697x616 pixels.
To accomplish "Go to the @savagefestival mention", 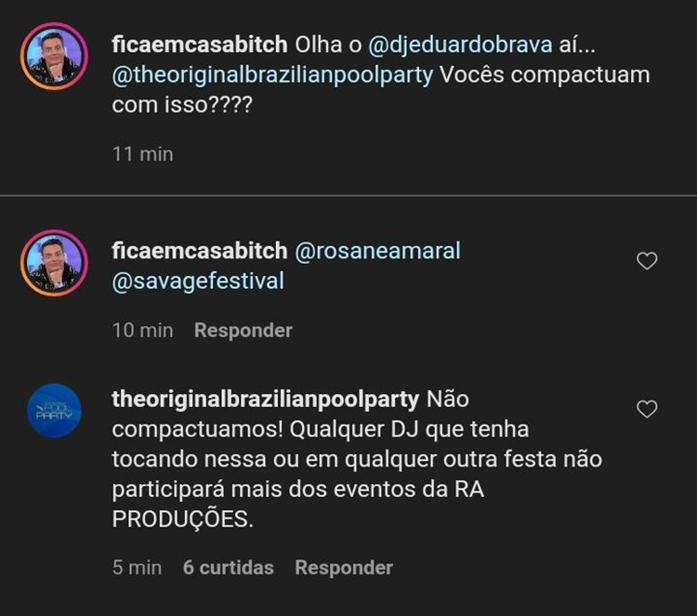I will click(198, 281).
